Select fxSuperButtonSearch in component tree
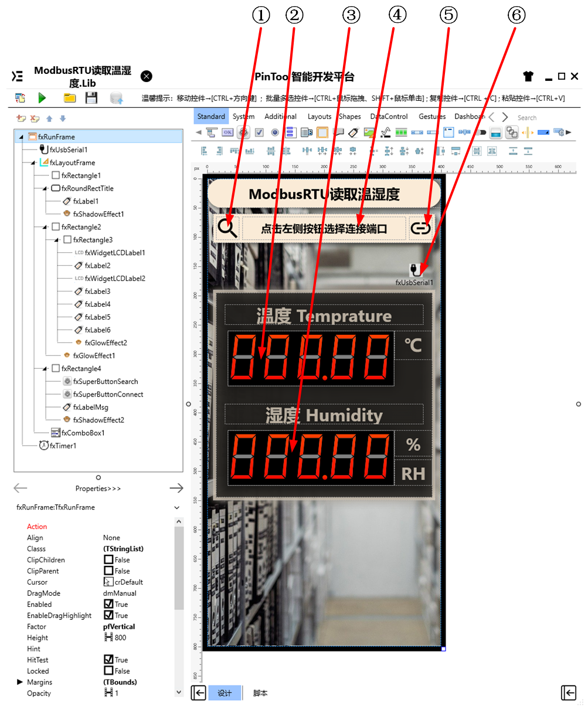This screenshot has width=588, height=709. tap(100, 381)
